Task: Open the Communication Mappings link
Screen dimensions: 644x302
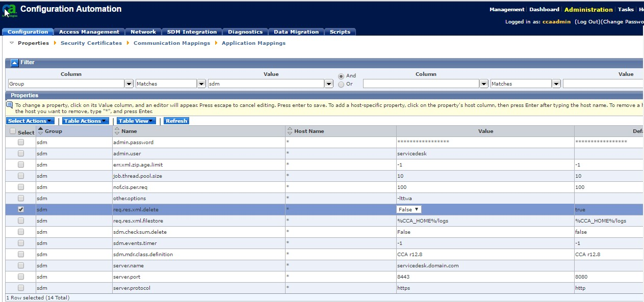Action: click(x=171, y=43)
